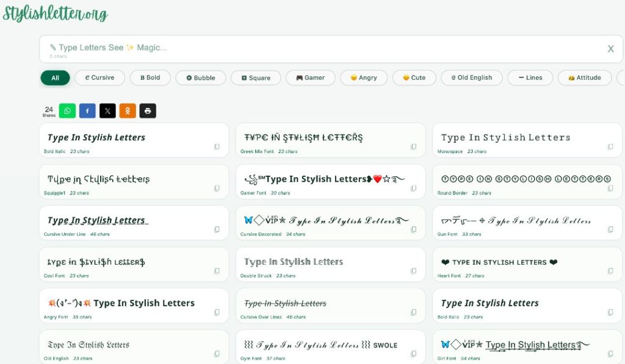Copy the Old English styled text
625x364 pixels.
coord(217,354)
